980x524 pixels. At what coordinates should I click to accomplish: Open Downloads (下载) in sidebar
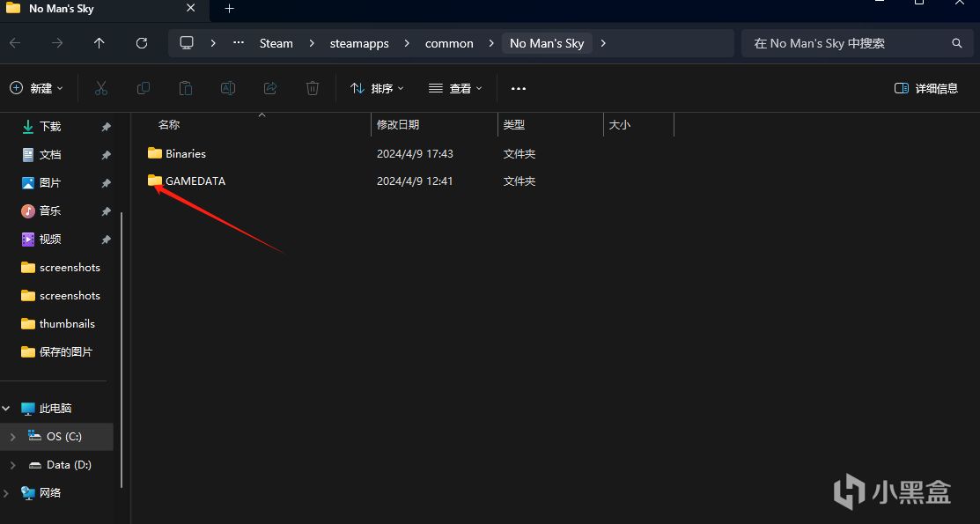pyautogui.click(x=50, y=126)
